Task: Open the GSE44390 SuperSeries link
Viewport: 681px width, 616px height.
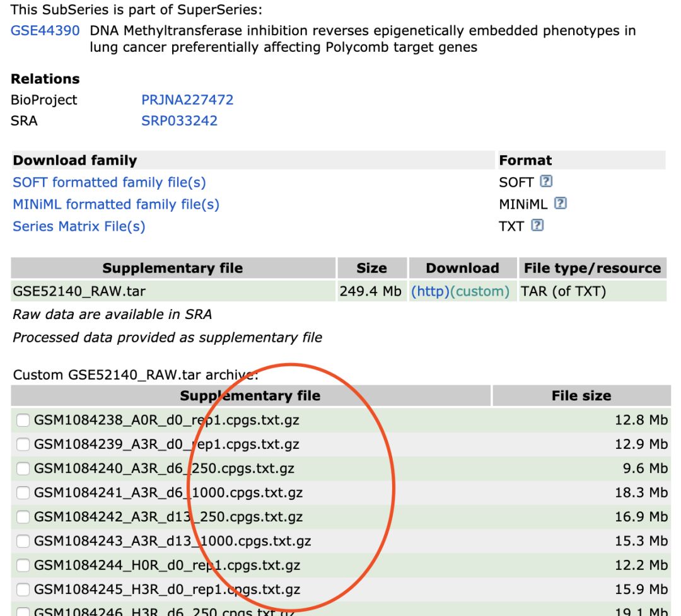Action: pos(45,31)
